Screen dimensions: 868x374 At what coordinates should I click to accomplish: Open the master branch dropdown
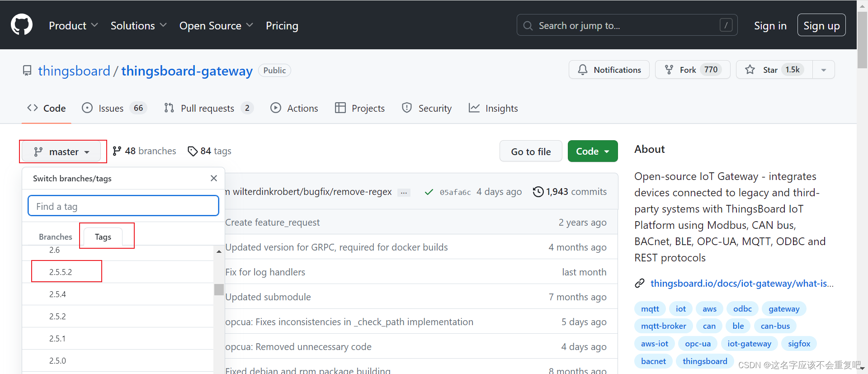pos(61,152)
